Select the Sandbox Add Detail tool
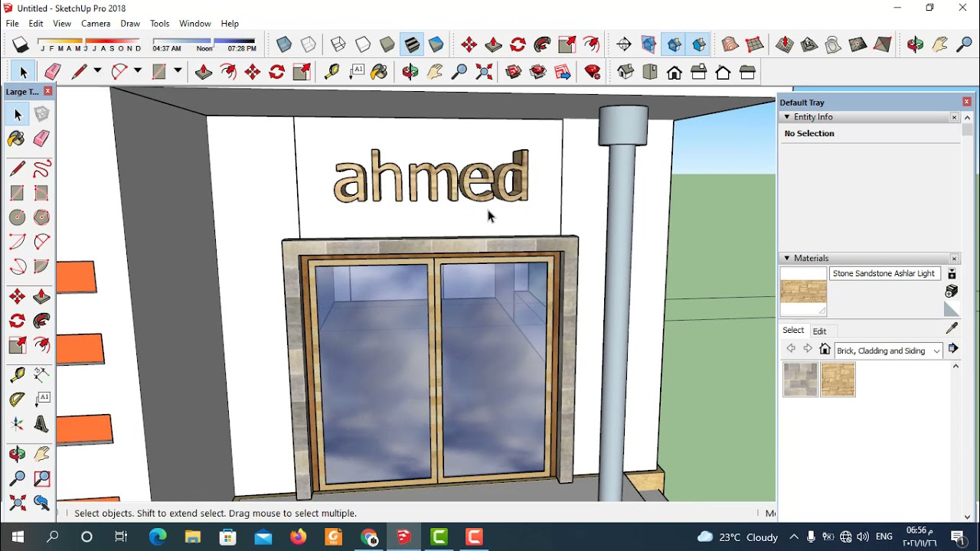 [858, 44]
